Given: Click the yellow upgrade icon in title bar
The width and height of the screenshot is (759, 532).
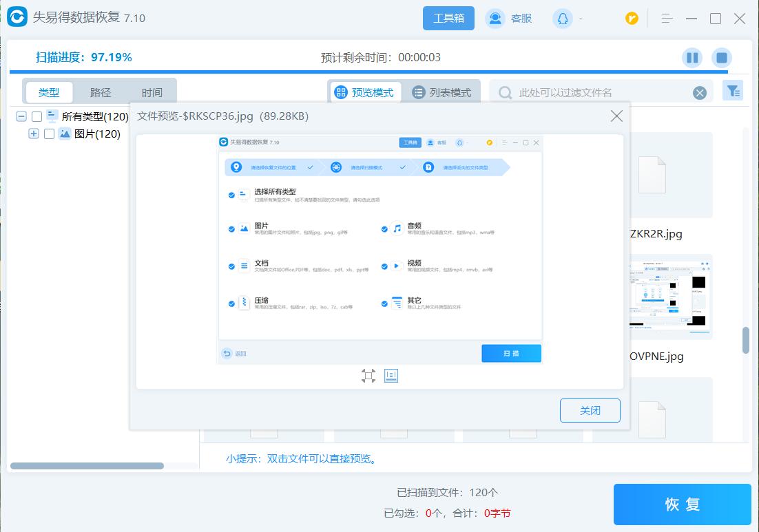Looking at the screenshot, I should [632, 18].
